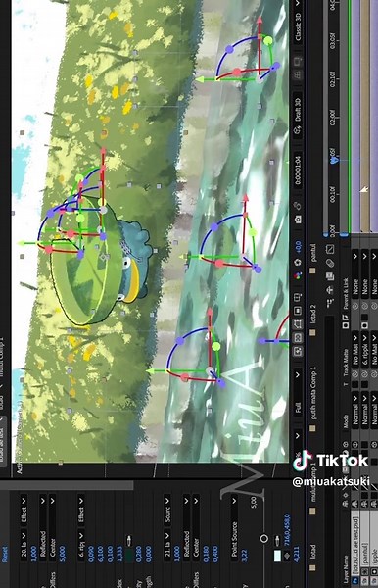Open Parent dropdown 'None' for lotad test.psd layer

355,272
